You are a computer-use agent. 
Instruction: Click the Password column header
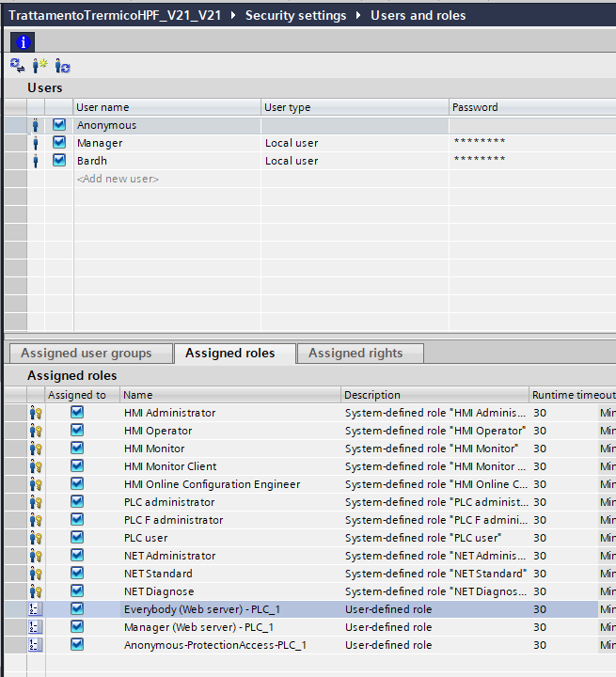point(532,107)
